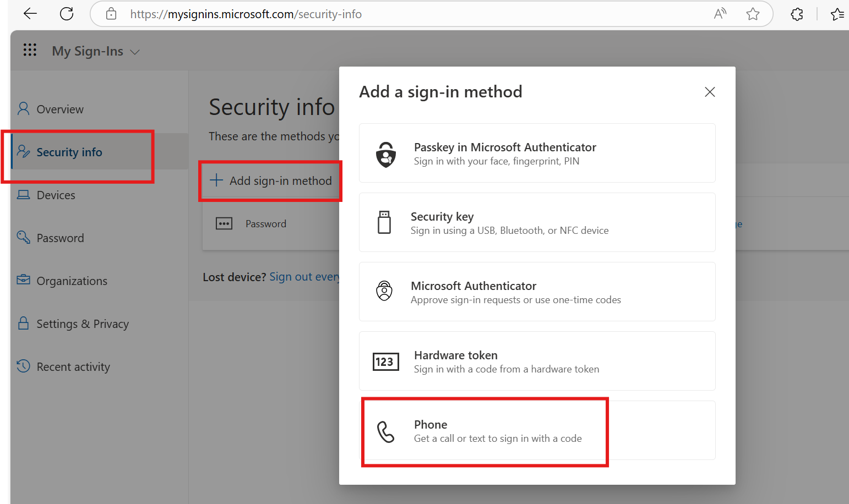The height and width of the screenshot is (504, 849).
Task: Click the Devices laptop icon in sidebar
Action: tap(23, 194)
